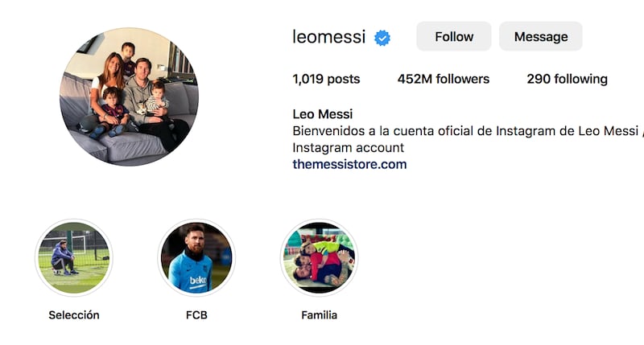The image size is (644, 345).
Task: Open the FCB story highlight circle
Action: 196,257
